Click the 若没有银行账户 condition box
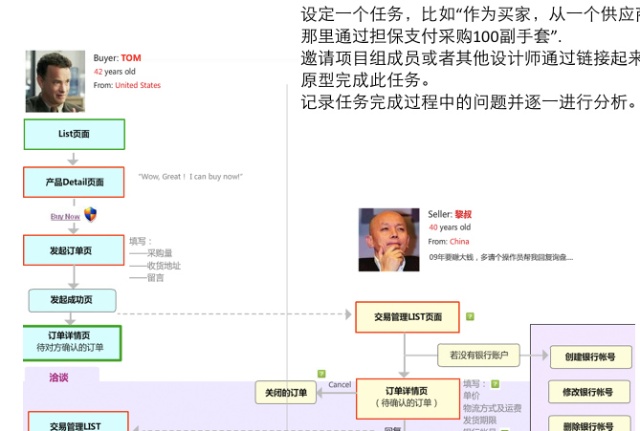The height and width of the screenshot is (431, 640). point(479,355)
